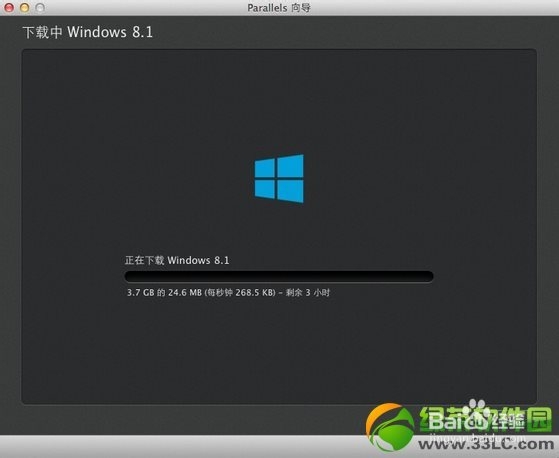Close the Parallels wizard with red button

coord(9,7)
